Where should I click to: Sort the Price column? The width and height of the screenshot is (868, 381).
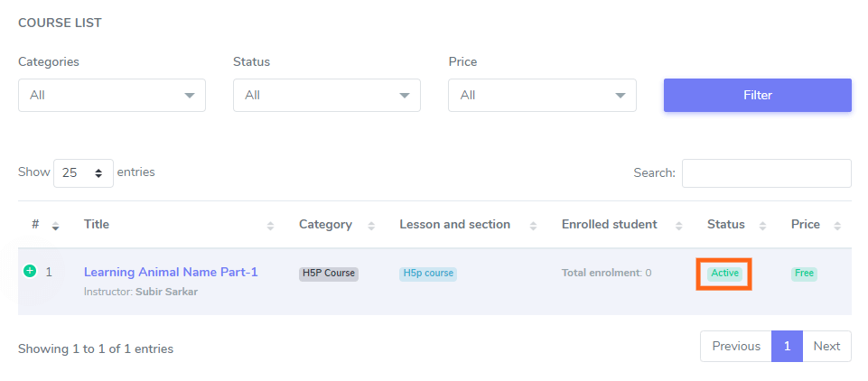tap(837, 226)
